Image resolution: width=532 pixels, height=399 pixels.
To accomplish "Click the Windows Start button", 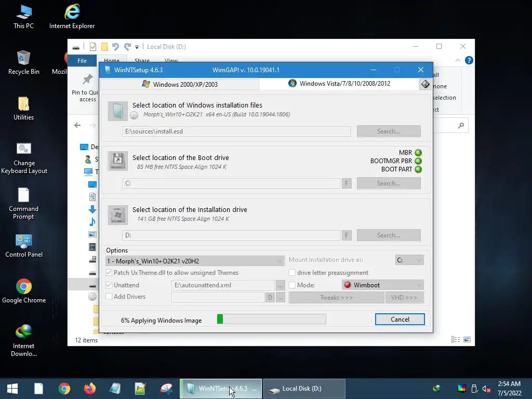I will pyautogui.click(x=12, y=389).
